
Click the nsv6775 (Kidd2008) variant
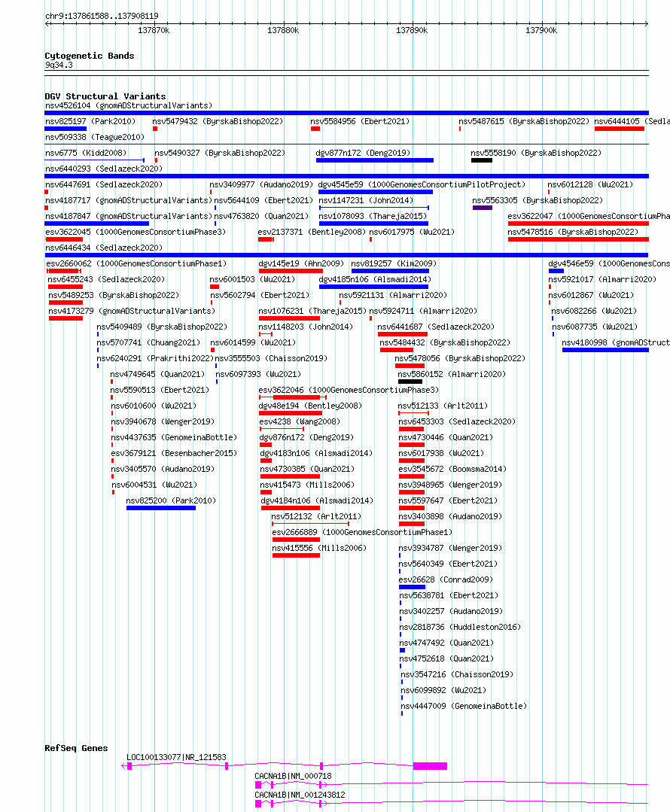(x=86, y=153)
